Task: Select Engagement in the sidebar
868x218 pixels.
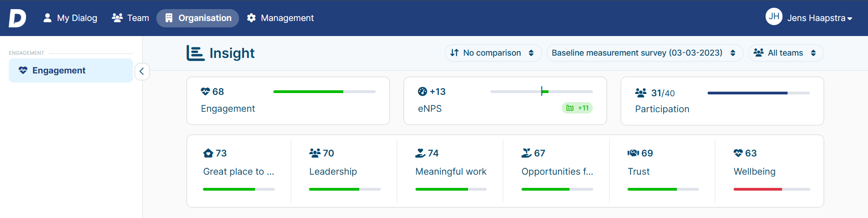Action: point(71,70)
